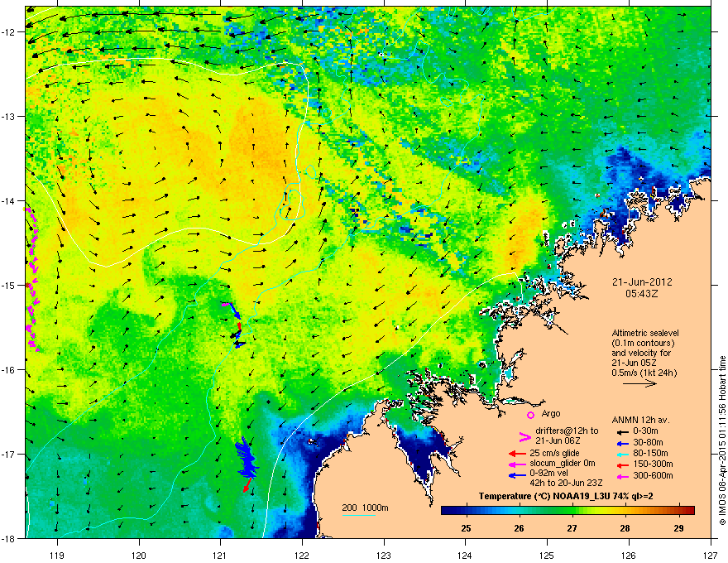This screenshot has width=728, height=563.
Task: Click the 0.5m/s velocity scale arrow
Action: pos(639,383)
